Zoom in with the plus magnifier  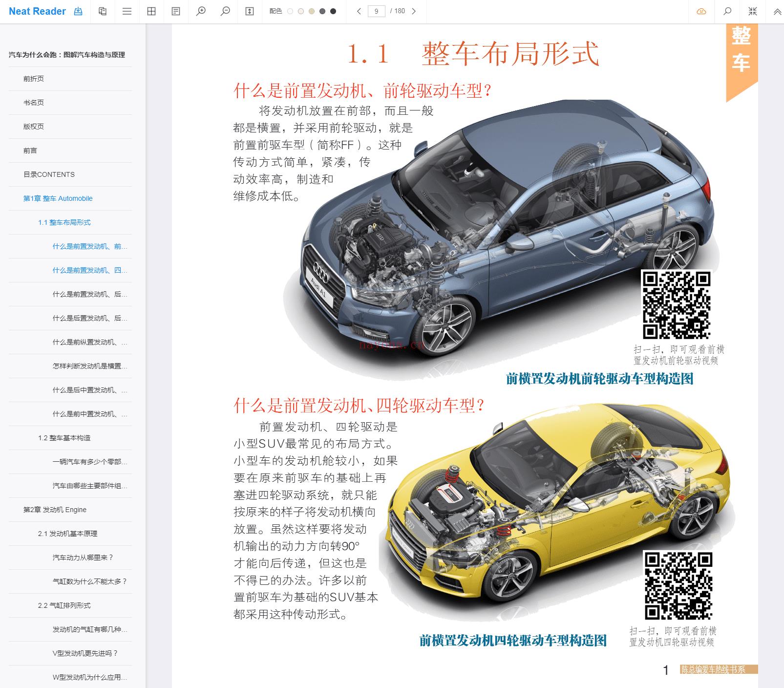tap(201, 11)
